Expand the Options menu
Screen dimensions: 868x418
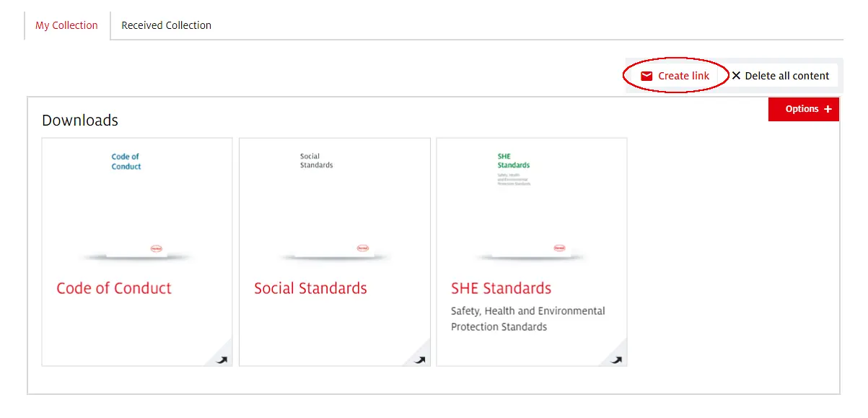(804, 108)
